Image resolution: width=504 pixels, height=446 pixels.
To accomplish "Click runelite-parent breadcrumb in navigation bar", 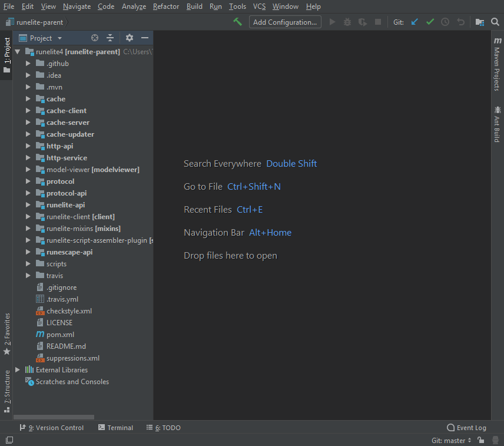I will click(x=35, y=22).
